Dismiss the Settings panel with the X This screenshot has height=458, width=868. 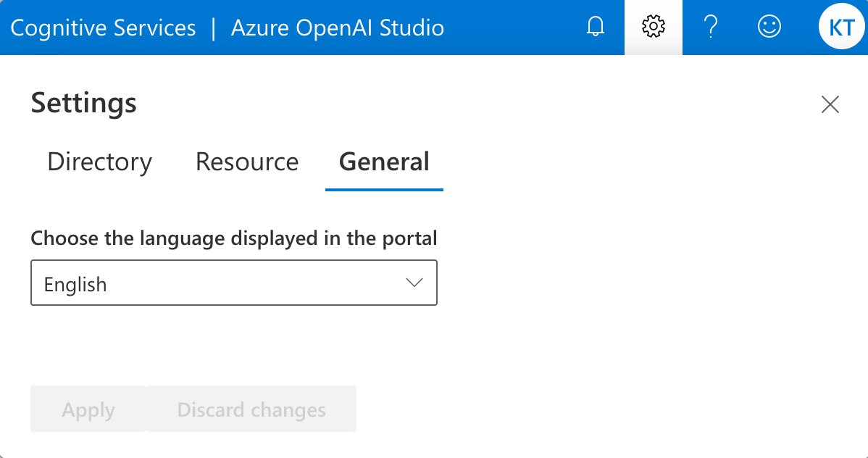[830, 104]
